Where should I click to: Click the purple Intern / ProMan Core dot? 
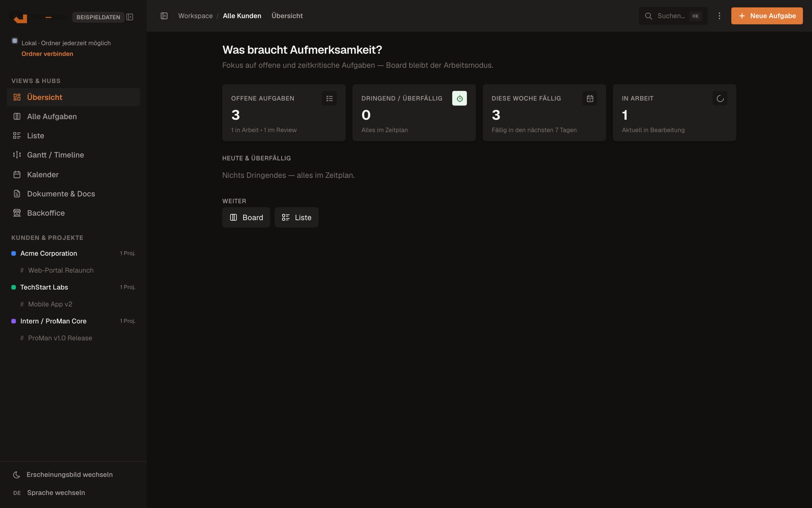coord(13,321)
